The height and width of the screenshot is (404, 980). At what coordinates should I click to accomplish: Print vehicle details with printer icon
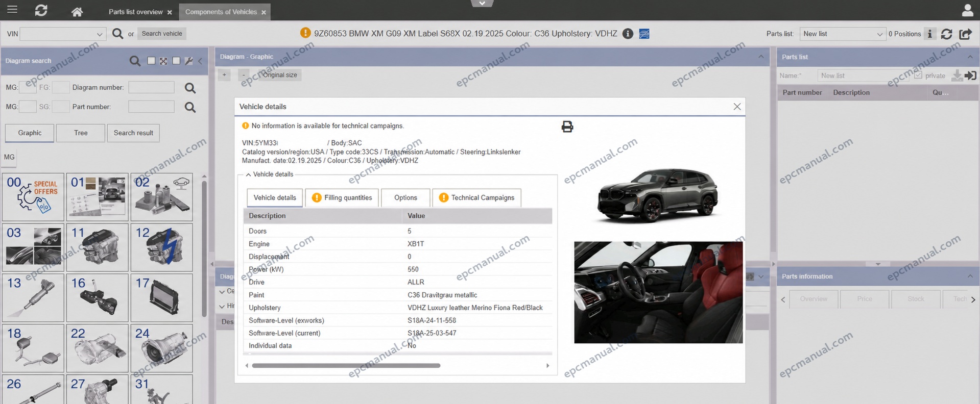[567, 127]
